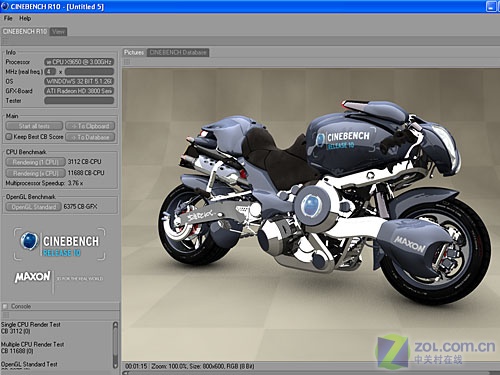Viewport: 500px width, 375px height.
Task: Click the '6375 CB-GFX' score text
Action: click(80, 207)
